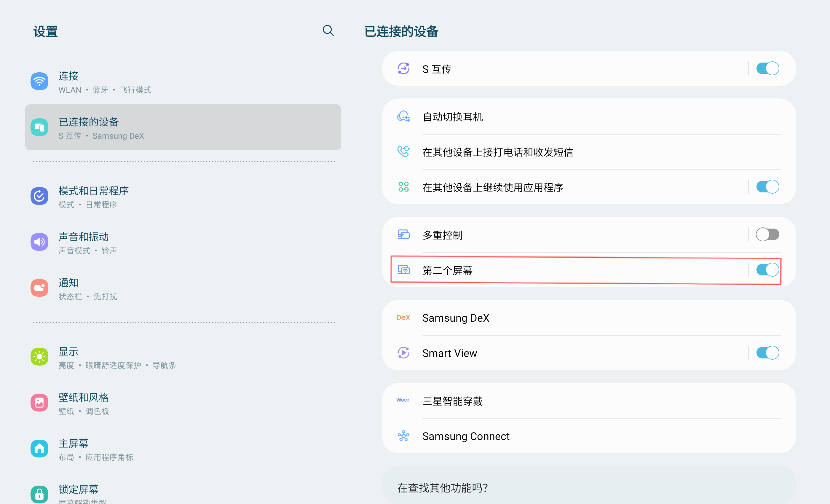Disable the 第二个屏幕 toggle

point(767,270)
